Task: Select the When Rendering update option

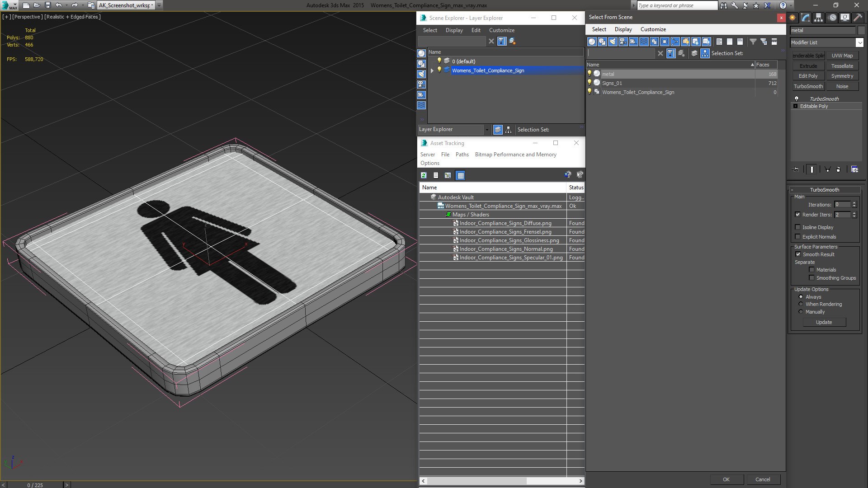Action: pos(801,304)
